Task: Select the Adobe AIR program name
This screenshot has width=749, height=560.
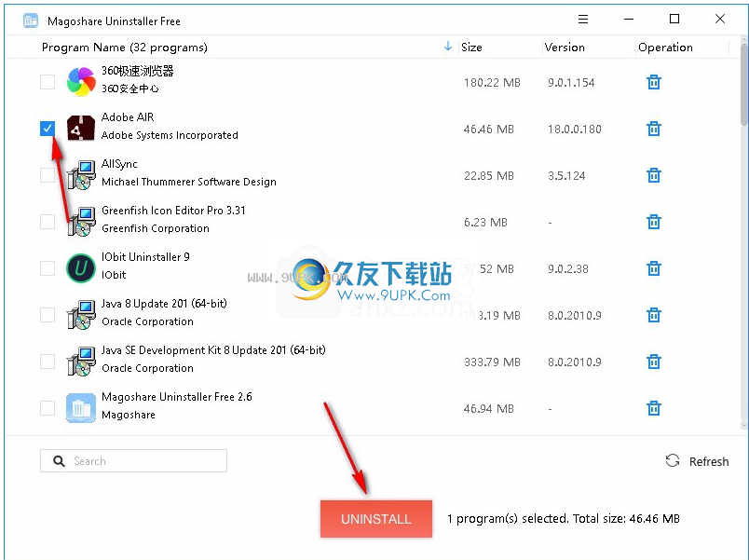Action: (x=128, y=117)
